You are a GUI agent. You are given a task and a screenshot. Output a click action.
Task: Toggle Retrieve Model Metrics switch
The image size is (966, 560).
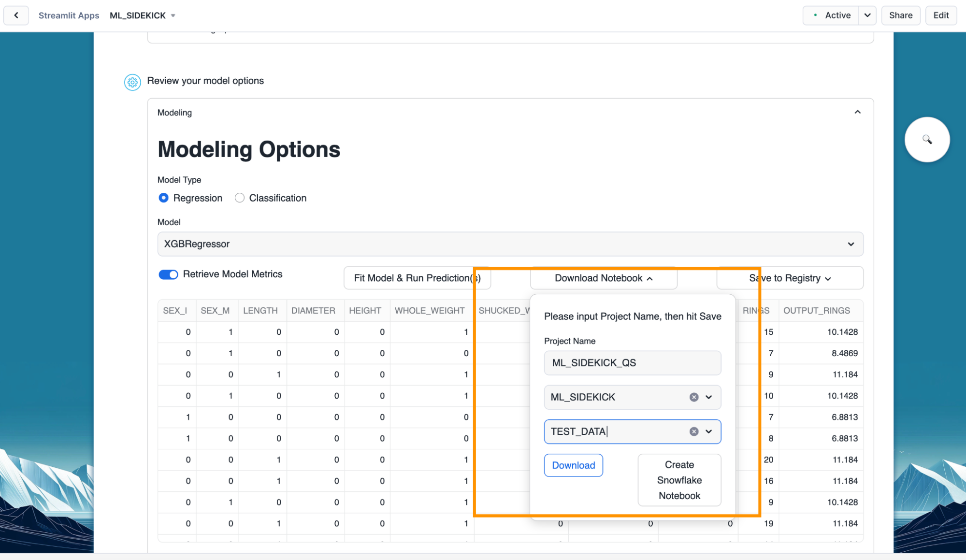pos(168,274)
